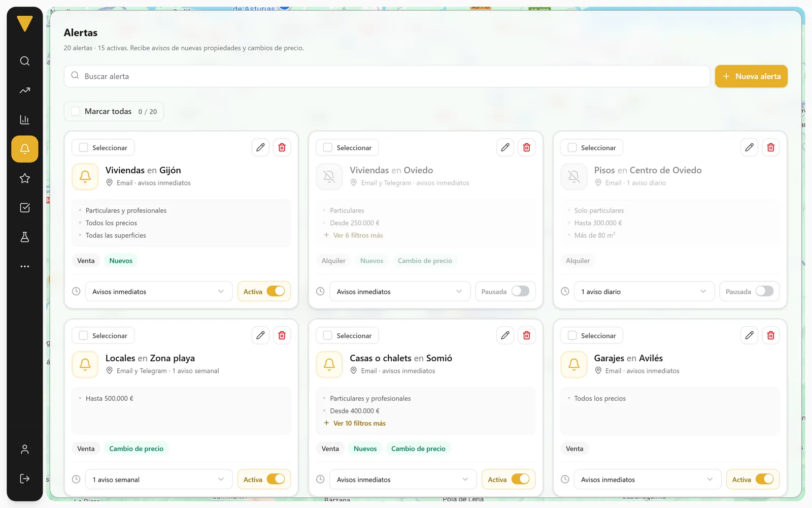Delete the Pisos en Centro de Oviedo alert

(771, 147)
